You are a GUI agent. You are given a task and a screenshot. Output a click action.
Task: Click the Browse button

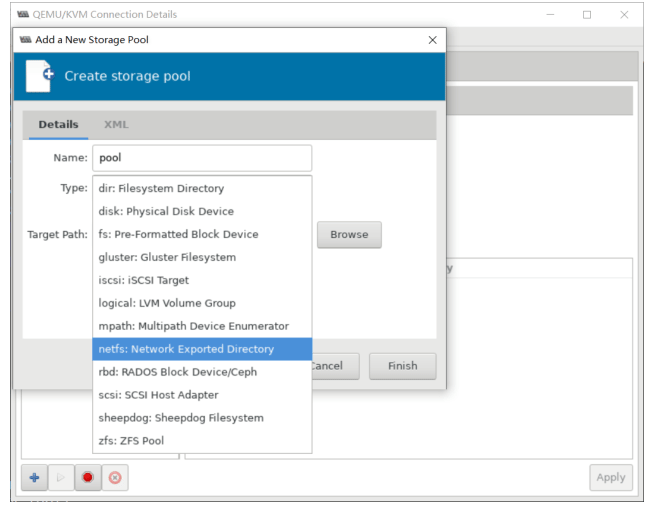(349, 235)
